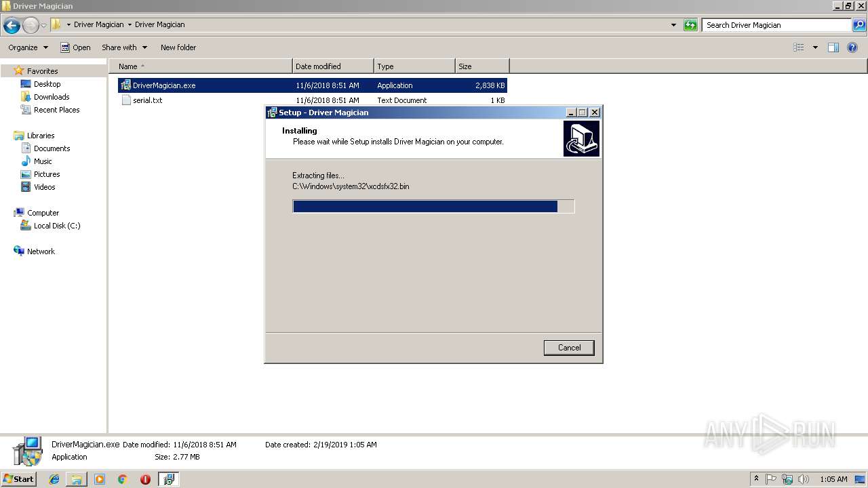Sort by the Date modified column

[x=333, y=66]
